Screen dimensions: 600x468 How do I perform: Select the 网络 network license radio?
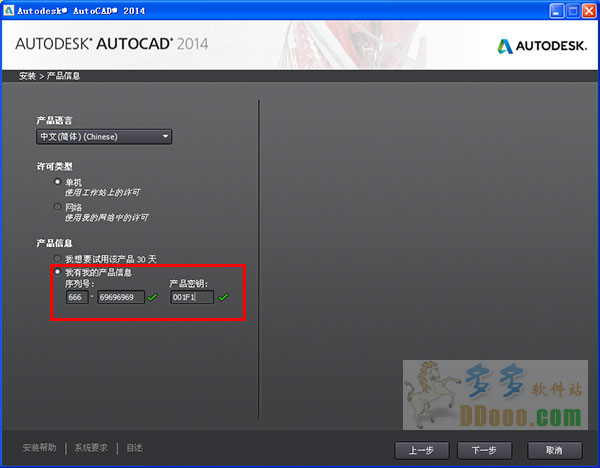tap(57, 207)
